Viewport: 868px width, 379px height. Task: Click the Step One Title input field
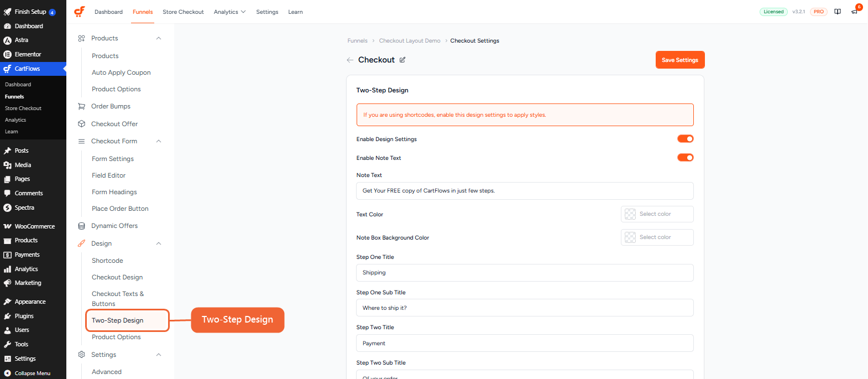[525, 273]
